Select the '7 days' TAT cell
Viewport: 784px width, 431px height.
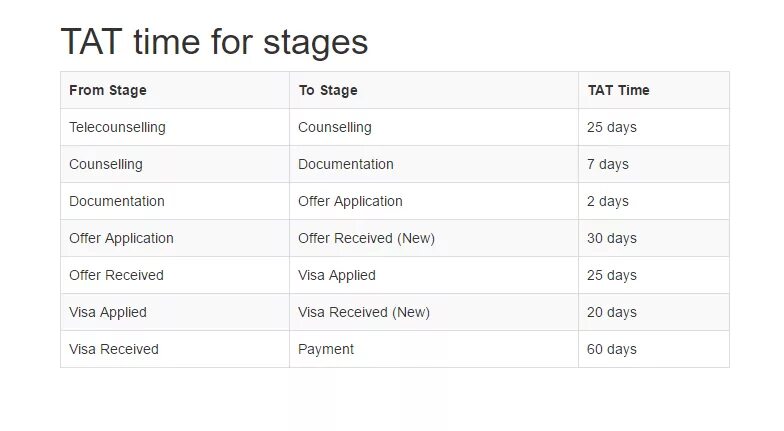(608, 164)
